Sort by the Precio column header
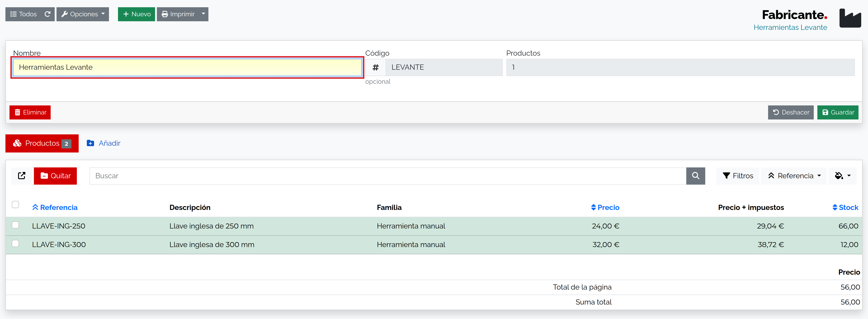Viewport: 868px width, 319px height. [605, 207]
